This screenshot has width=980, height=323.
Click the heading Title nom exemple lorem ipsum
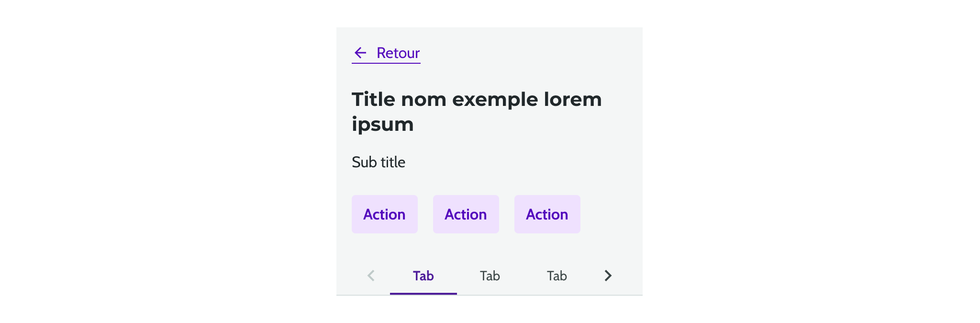click(477, 111)
